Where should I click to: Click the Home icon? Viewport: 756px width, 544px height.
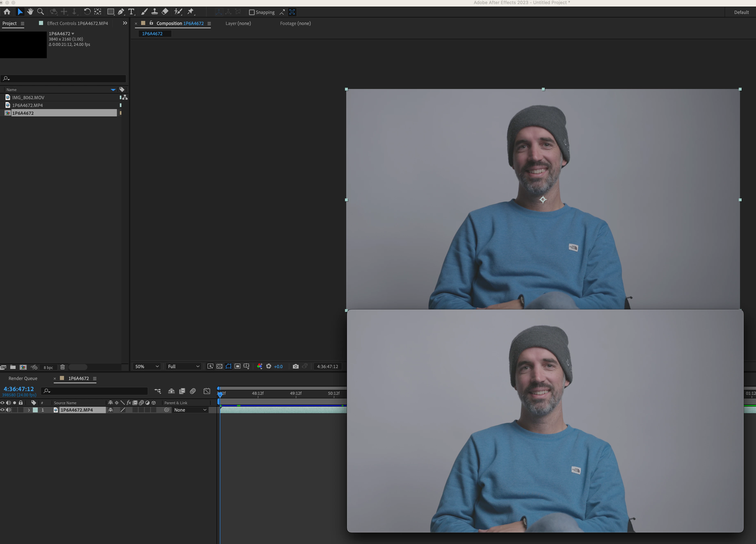(7, 12)
